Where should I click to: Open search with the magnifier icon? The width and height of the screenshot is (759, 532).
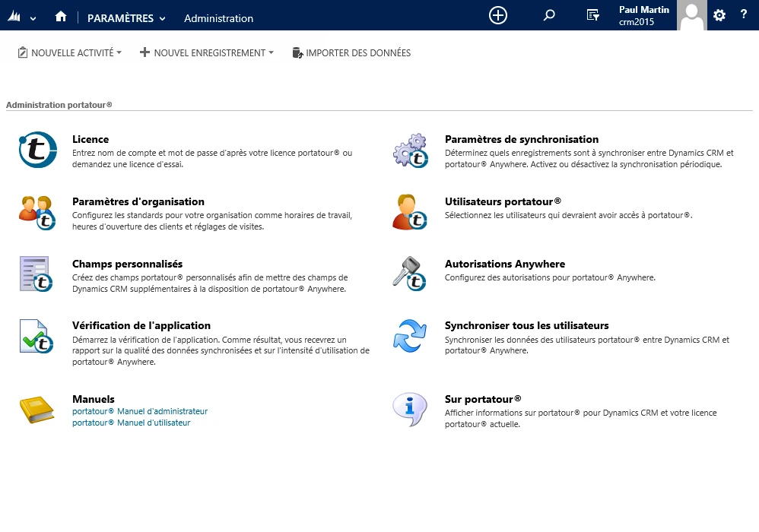[549, 15]
